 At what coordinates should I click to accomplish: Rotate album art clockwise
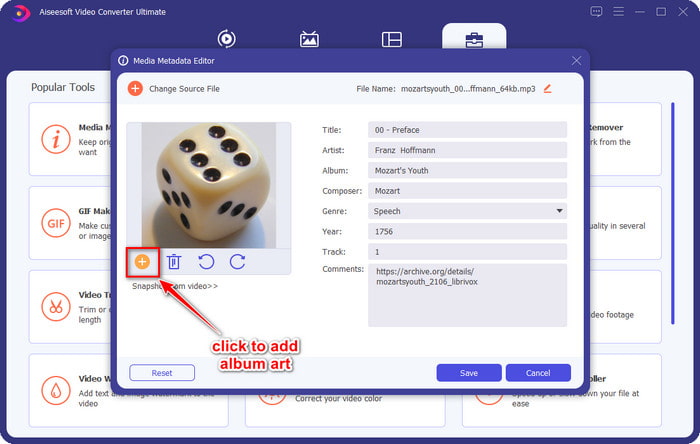tap(238, 262)
